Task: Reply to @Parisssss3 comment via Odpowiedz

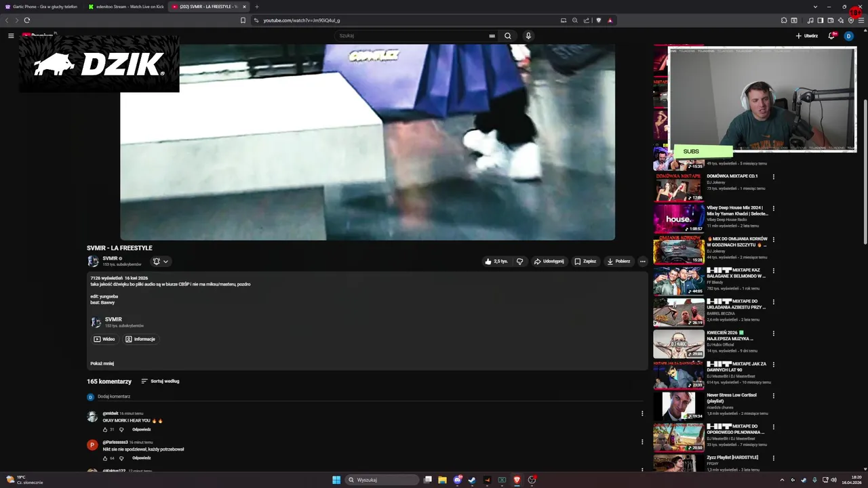Action: 142,458
